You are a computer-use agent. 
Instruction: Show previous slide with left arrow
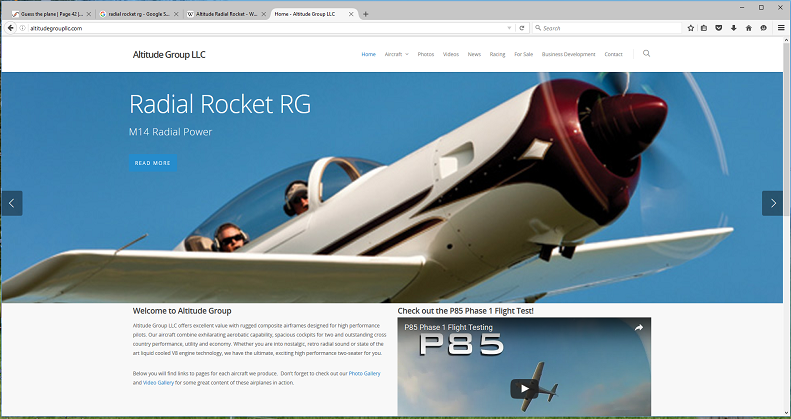point(12,203)
